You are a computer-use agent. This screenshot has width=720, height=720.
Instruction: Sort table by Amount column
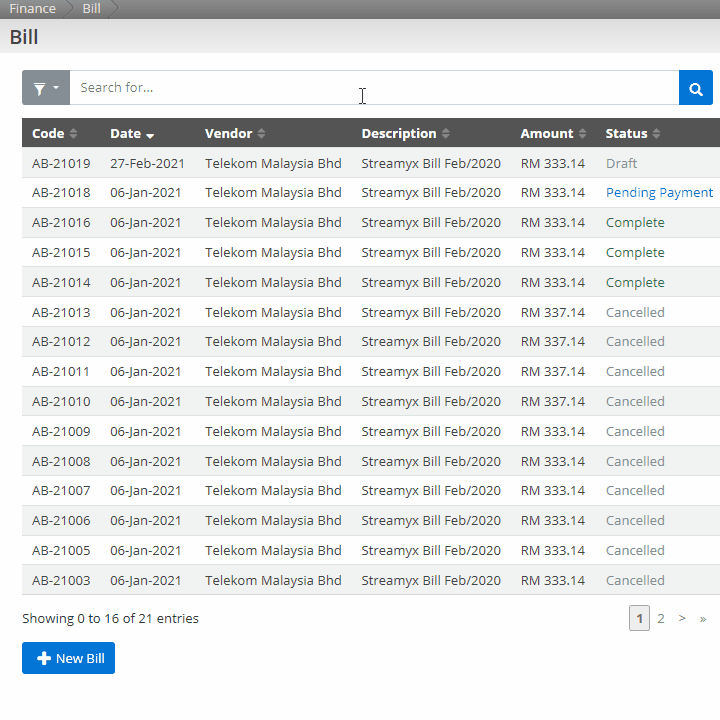[x=553, y=133]
